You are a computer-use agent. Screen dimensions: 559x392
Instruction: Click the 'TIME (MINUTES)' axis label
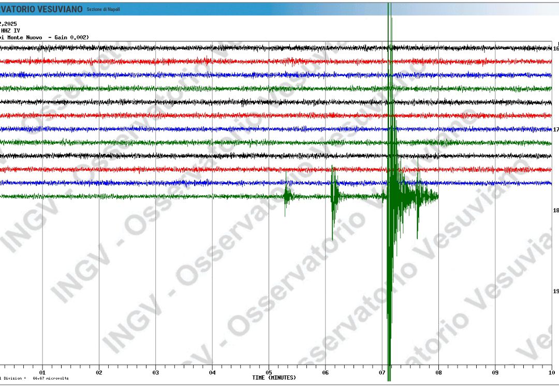[274, 378]
